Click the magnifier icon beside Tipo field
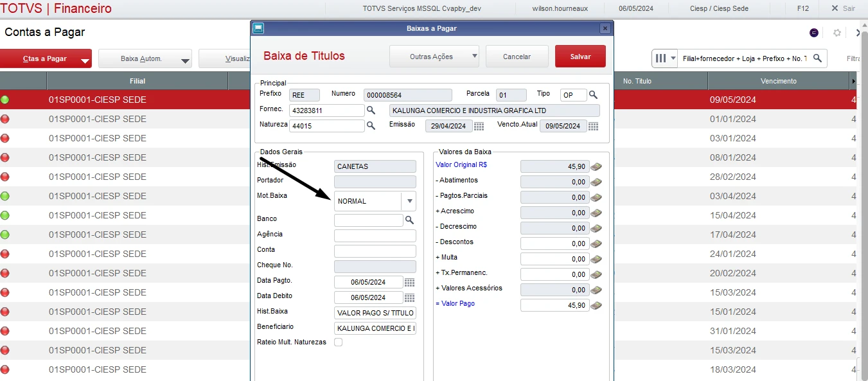The height and width of the screenshot is (381, 868). [x=593, y=95]
